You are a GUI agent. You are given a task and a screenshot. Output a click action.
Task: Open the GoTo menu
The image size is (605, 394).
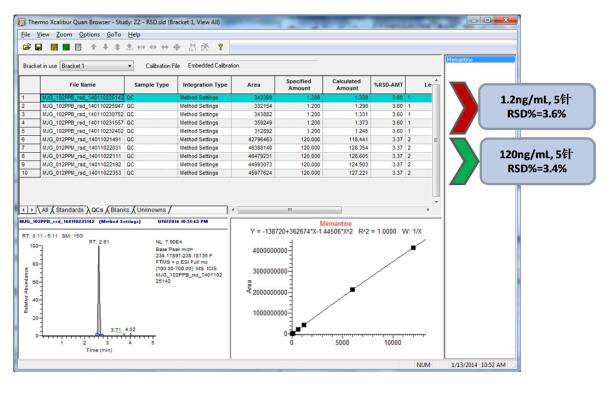point(114,35)
